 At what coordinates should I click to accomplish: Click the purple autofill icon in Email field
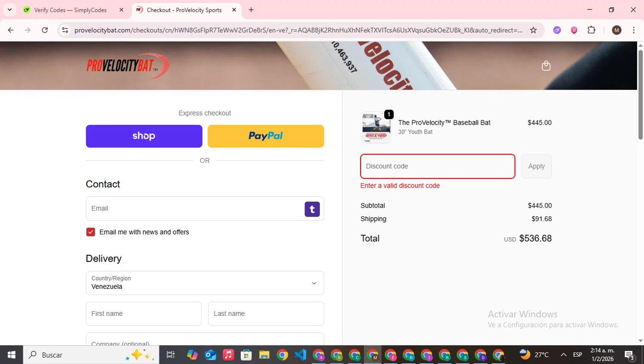[x=312, y=209]
